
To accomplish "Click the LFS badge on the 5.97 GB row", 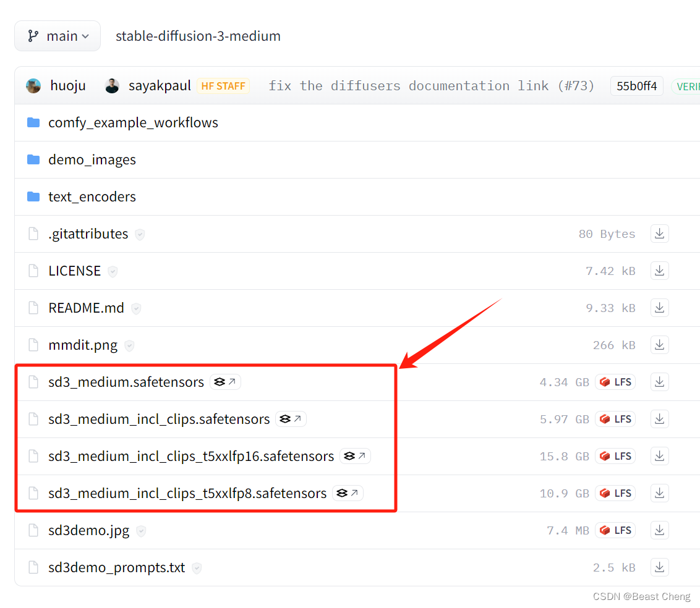I will tap(615, 420).
